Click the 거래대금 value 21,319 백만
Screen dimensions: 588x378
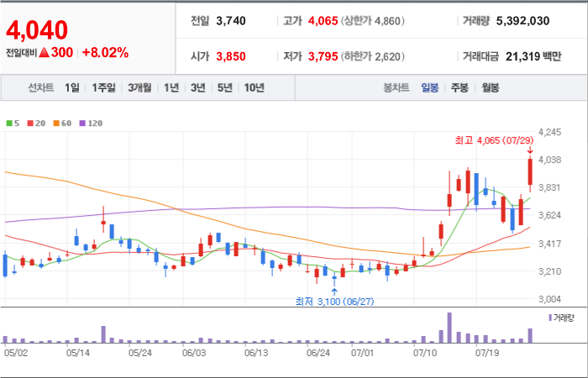(533, 56)
